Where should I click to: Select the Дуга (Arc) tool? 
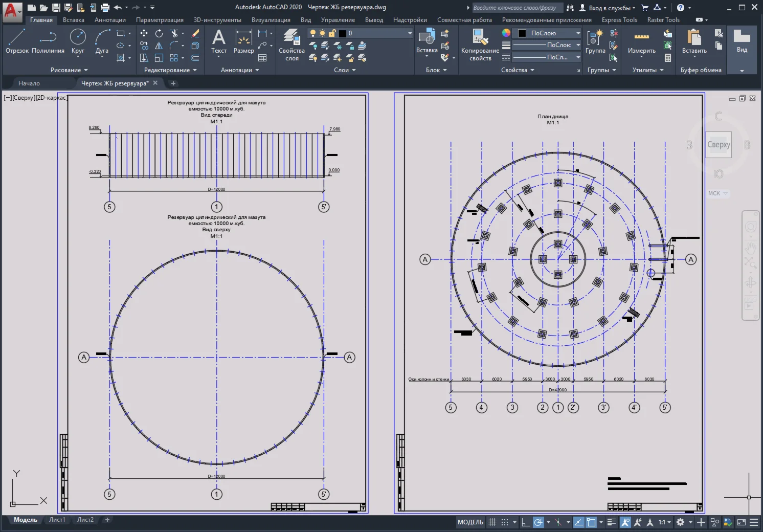click(x=102, y=41)
